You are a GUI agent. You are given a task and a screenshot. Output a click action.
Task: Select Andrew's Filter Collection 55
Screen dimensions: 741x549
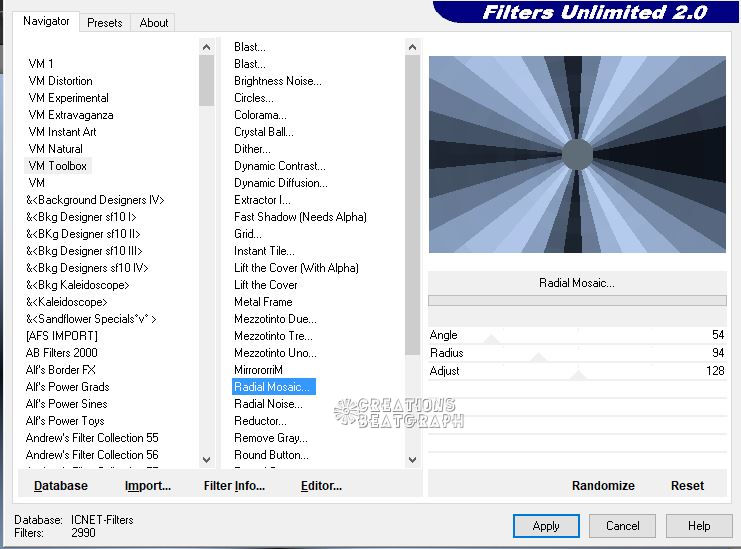click(x=92, y=438)
